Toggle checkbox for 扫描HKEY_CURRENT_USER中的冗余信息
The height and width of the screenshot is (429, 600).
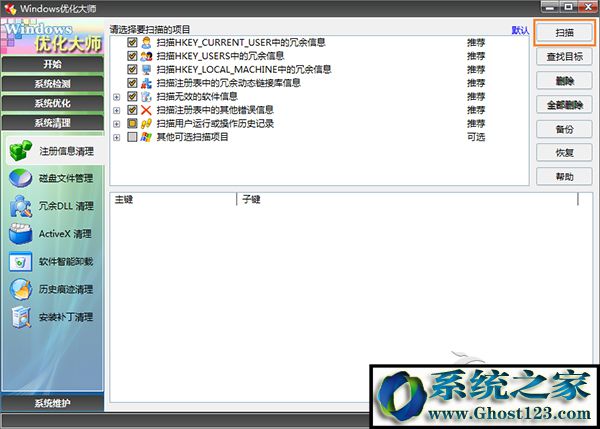point(132,42)
